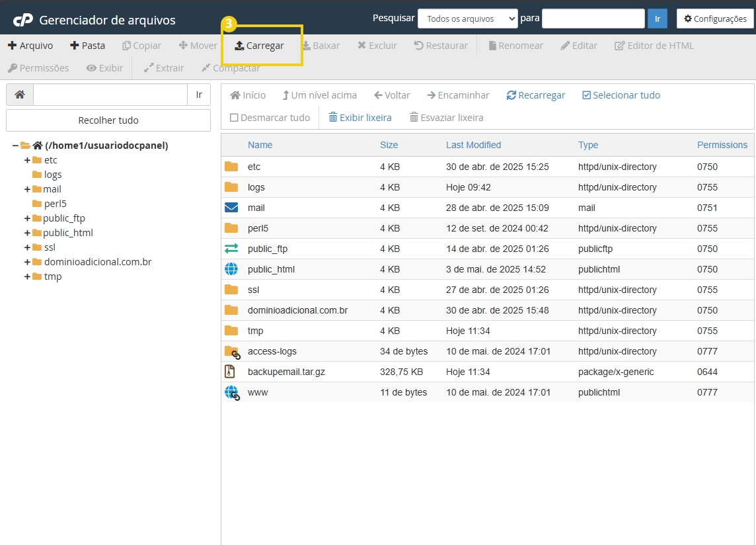Expand the ssl folder in tree
Viewport: 756px width, 545px height.
point(28,247)
